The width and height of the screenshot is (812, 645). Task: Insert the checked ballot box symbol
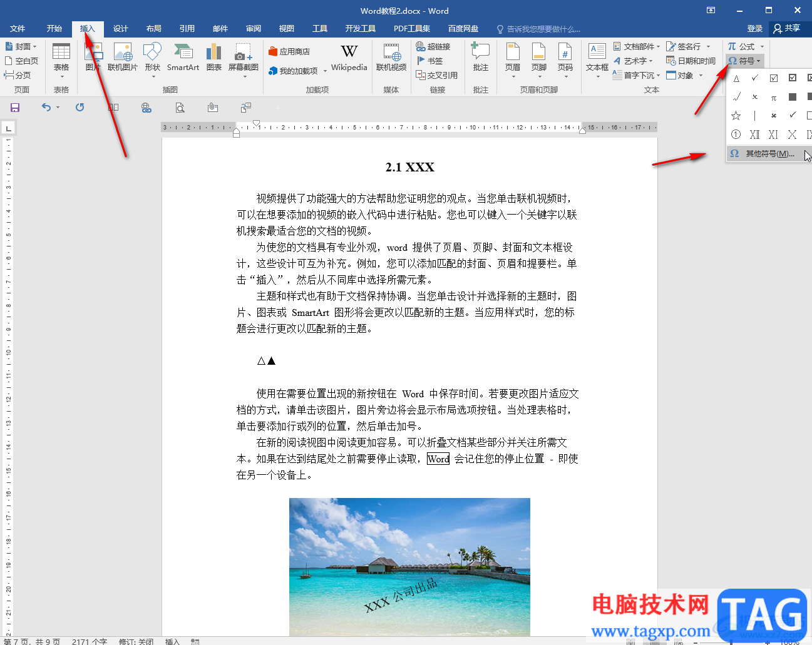[774, 78]
